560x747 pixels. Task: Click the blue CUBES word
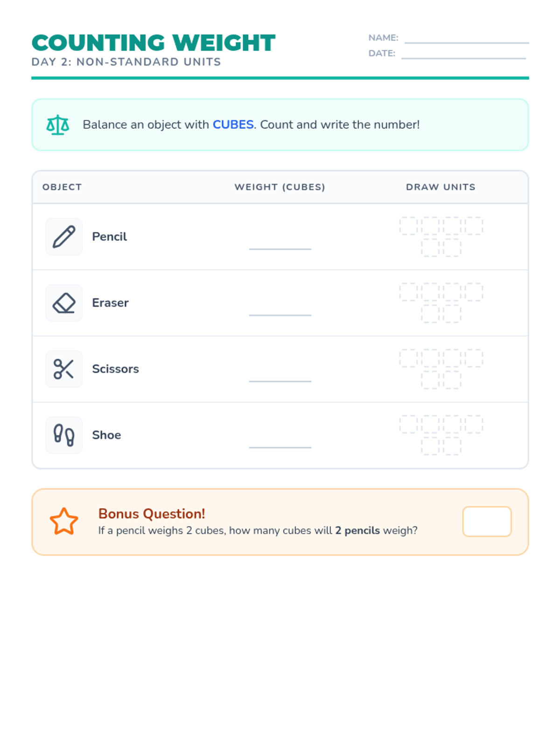pyautogui.click(x=233, y=125)
